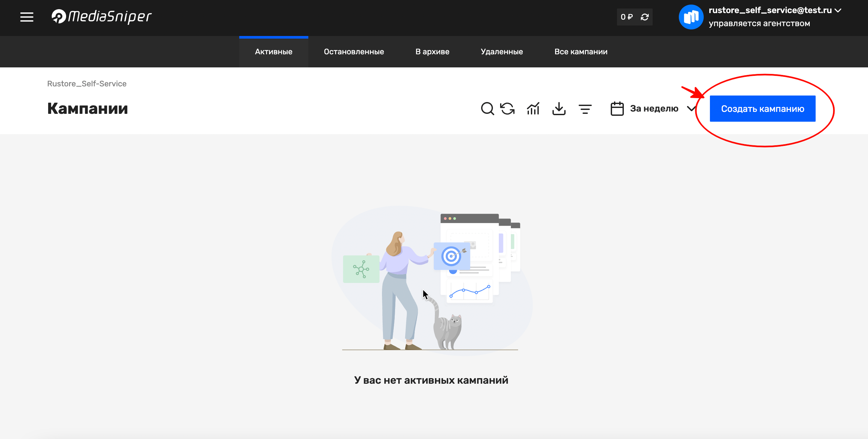Show the Все кампании tab

click(x=581, y=52)
